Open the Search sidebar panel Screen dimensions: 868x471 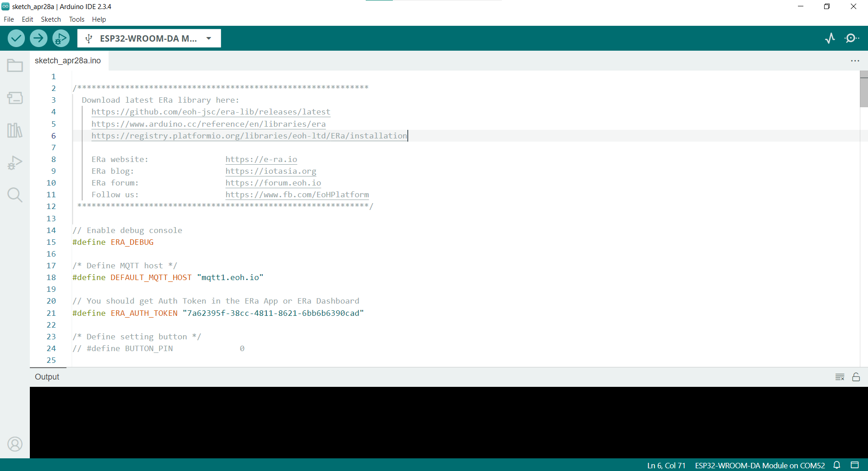(15, 195)
